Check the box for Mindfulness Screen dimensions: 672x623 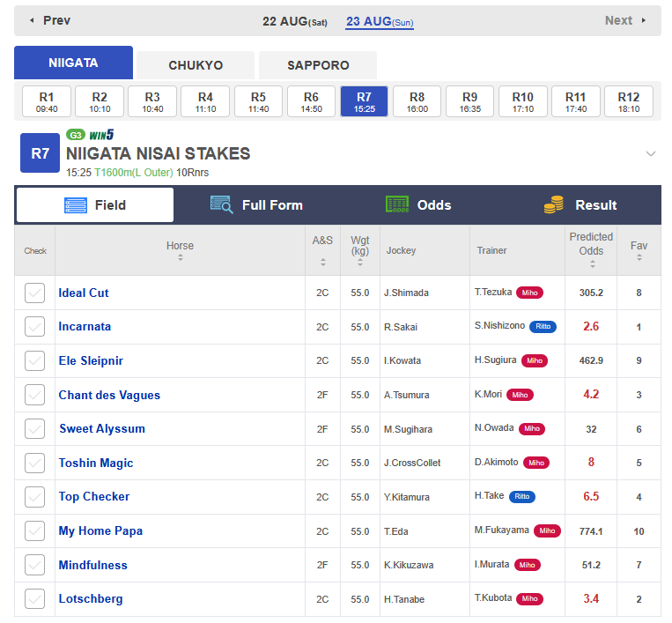(34, 565)
